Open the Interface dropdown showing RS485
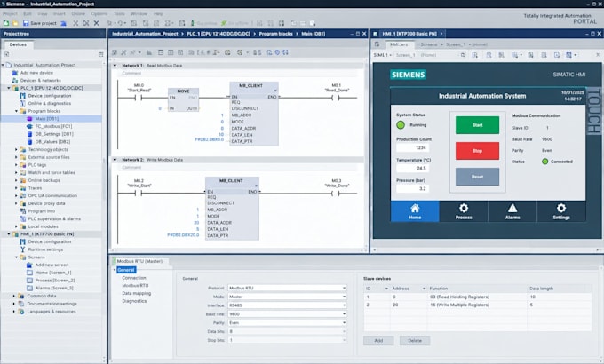The height and width of the screenshot is (364, 604). pyautogui.click(x=287, y=305)
